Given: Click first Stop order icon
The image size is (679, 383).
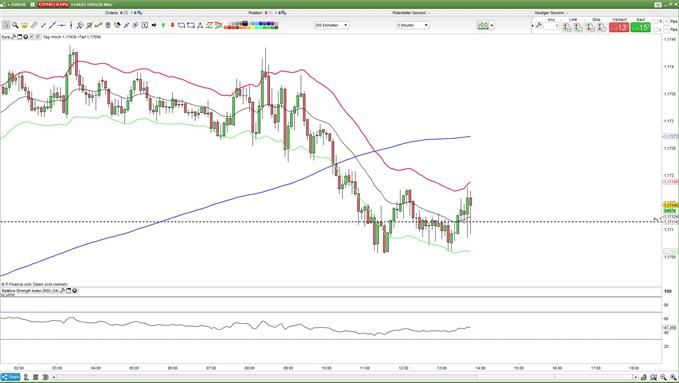Looking at the screenshot, I should 590,27.
